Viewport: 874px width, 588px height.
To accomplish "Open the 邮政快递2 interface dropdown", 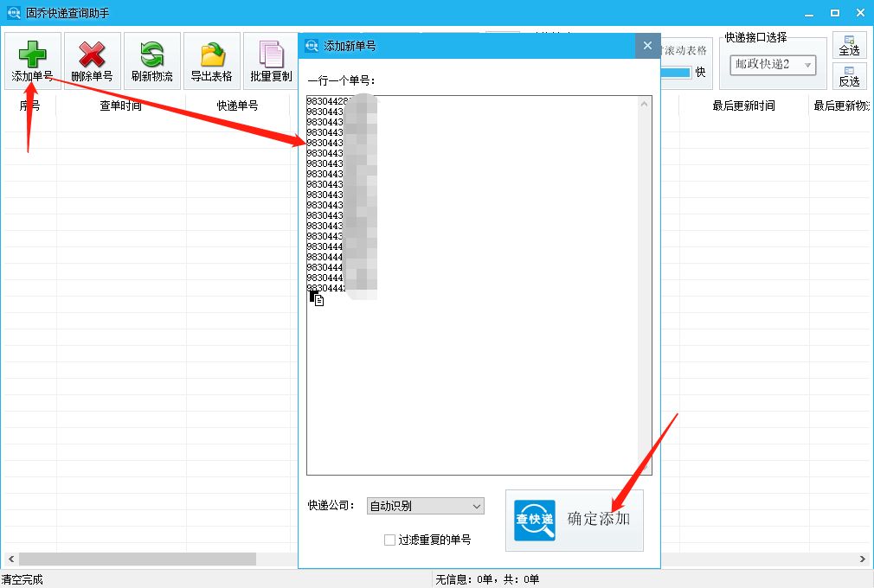I will click(773, 65).
